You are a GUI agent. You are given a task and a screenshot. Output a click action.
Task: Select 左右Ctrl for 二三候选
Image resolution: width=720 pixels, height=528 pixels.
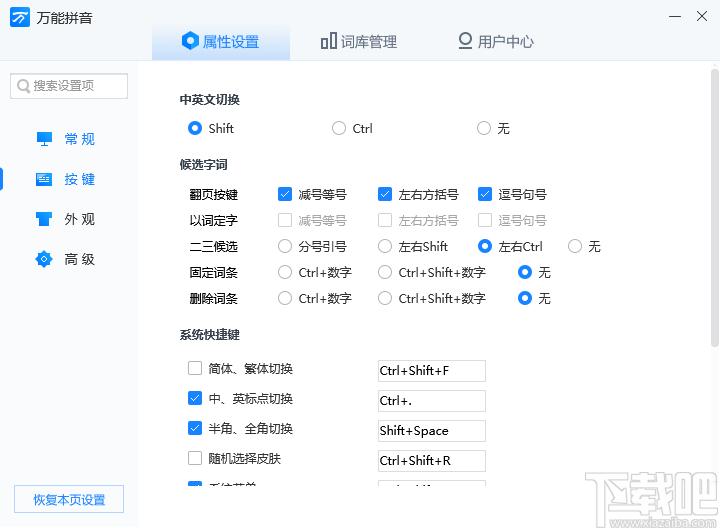tap(485, 247)
